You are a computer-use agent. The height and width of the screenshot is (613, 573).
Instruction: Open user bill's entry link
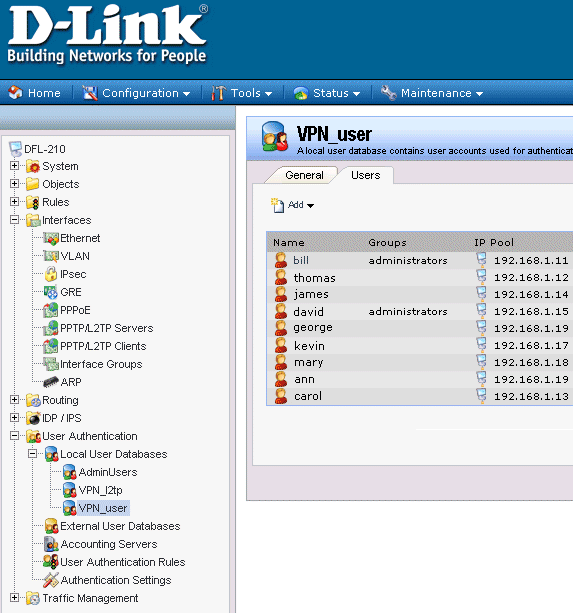[x=301, y=260]
